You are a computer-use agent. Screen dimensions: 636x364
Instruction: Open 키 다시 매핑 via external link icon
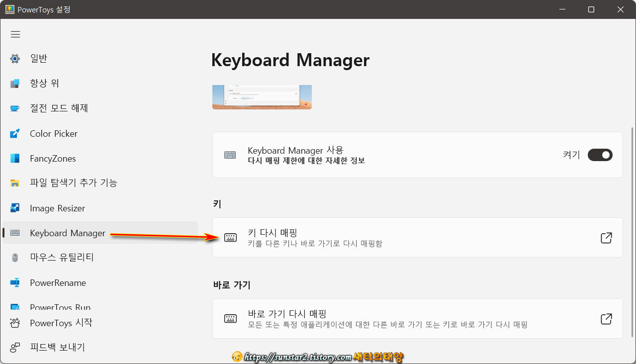[606, 238]
